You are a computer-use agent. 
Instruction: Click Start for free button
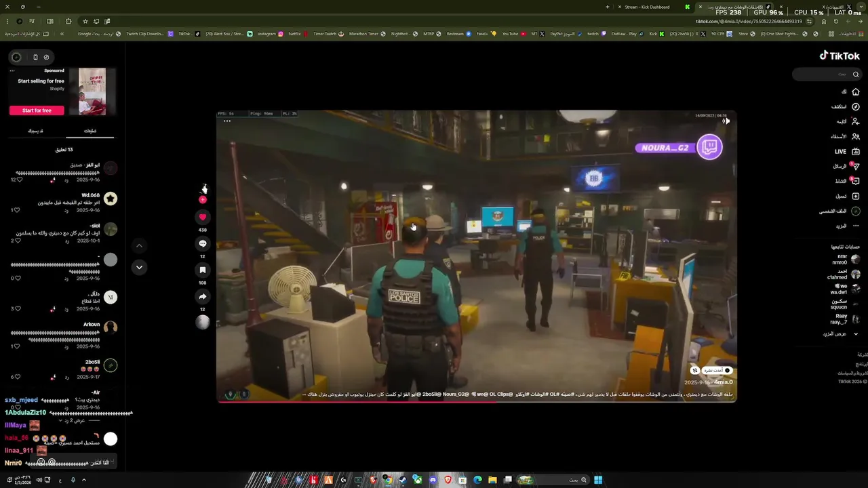pos(37,110)
